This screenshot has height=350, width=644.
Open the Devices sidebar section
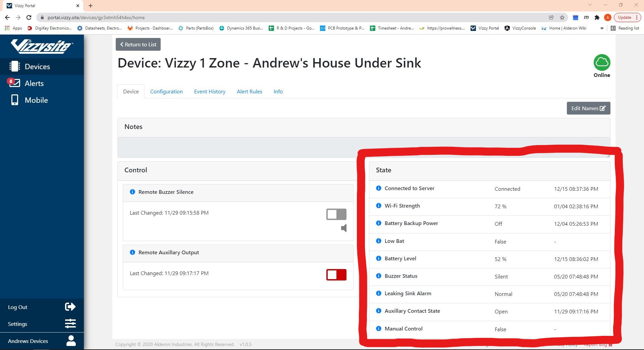(42, 67)
